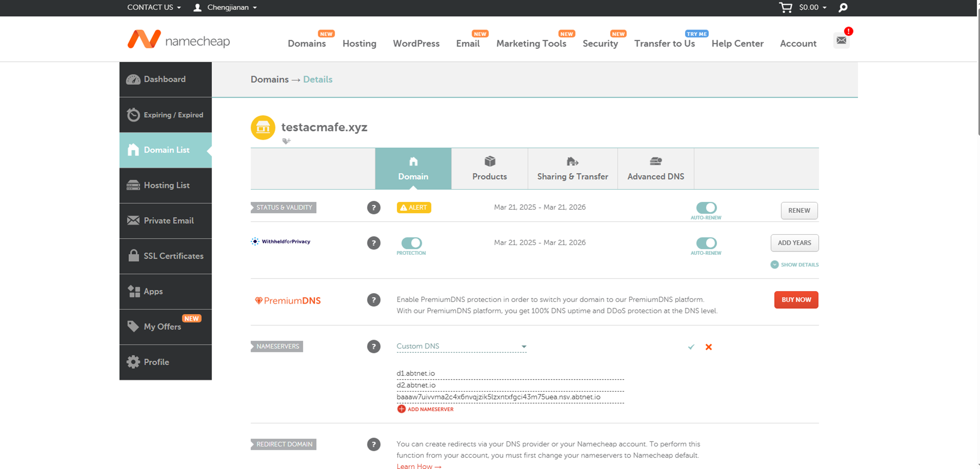Expand Show Details under Add Years
The width and height of the screenshot is (980, 469).
[794, 265]
